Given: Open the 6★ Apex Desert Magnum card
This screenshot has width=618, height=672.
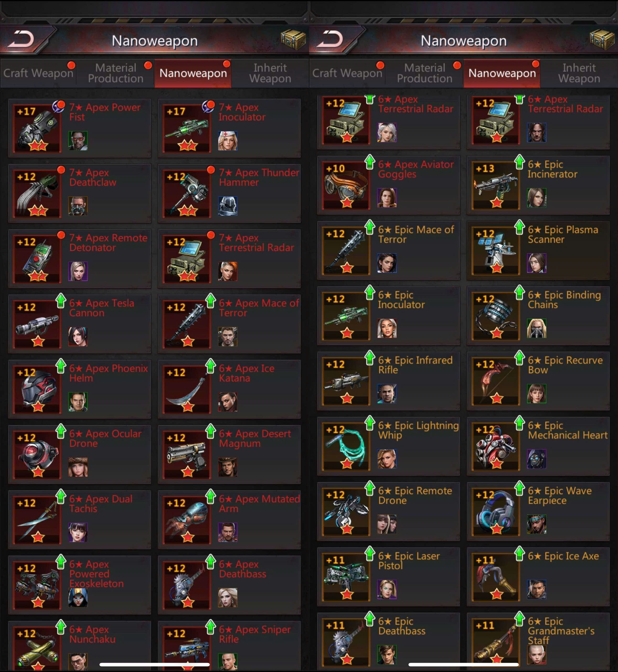Looking at the screenshot, I should pos(229,454).
